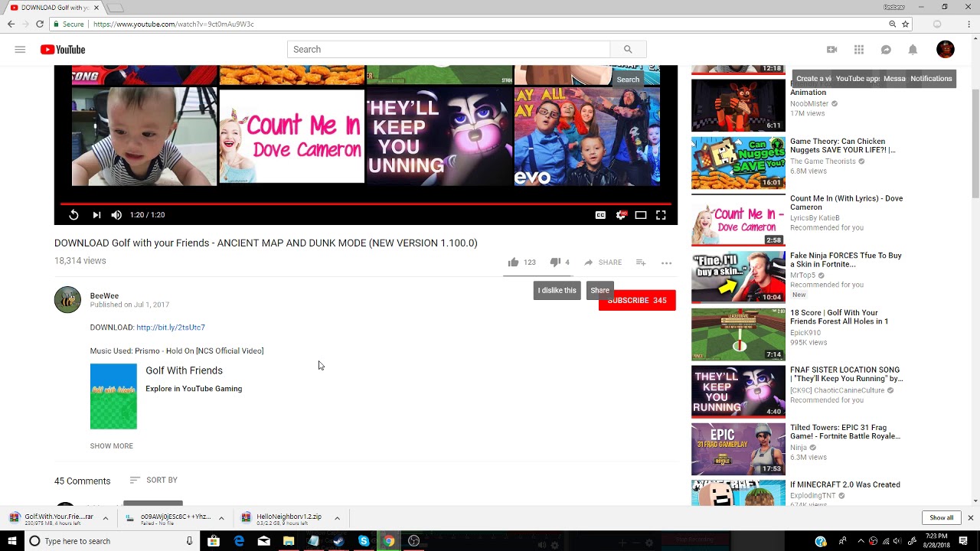Image resolution: width=980 pixels, height=551 pixels.
Task: Open the more actions ellipsis menu
Action: [x=666, y=262]
